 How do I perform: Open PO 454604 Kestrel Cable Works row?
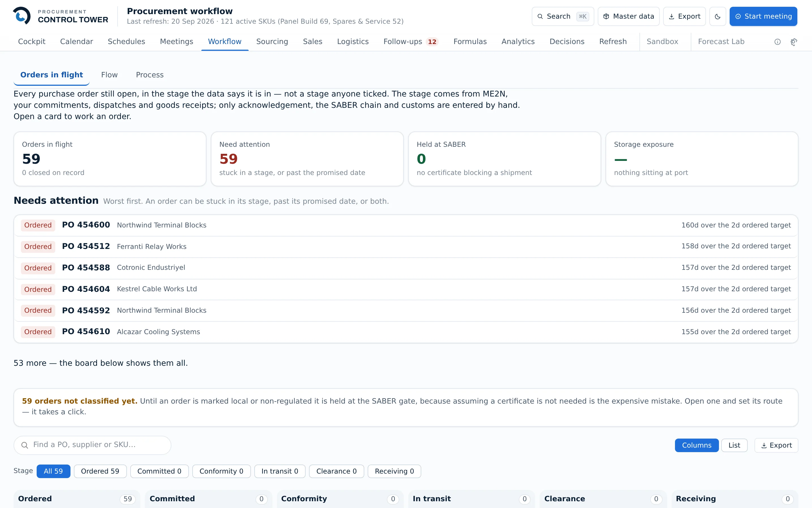pos(406,289)
